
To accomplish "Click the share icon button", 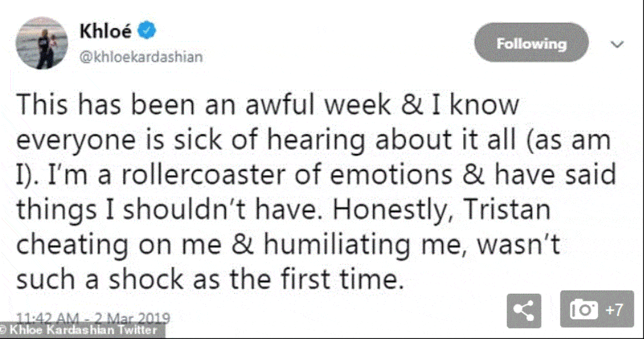I will coord(524,309).
